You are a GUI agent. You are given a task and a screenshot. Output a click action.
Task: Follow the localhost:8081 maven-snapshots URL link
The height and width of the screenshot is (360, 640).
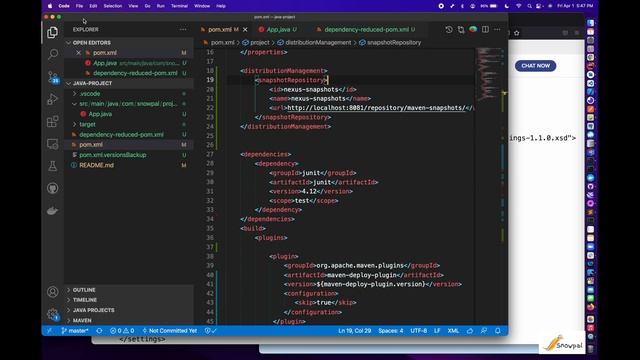[x=376, y=108]
